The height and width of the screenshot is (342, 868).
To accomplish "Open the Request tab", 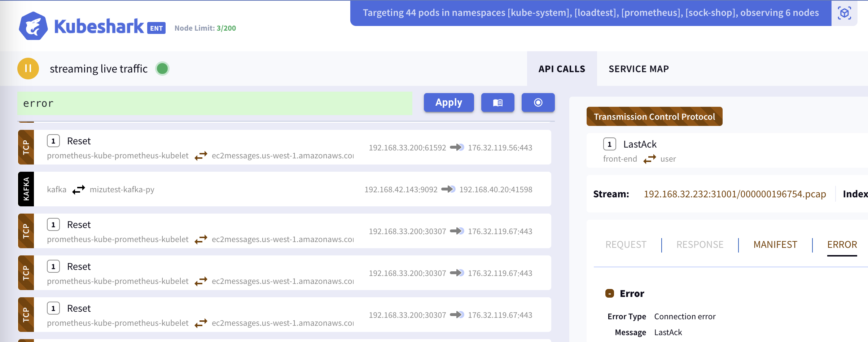I will (626, 245).
